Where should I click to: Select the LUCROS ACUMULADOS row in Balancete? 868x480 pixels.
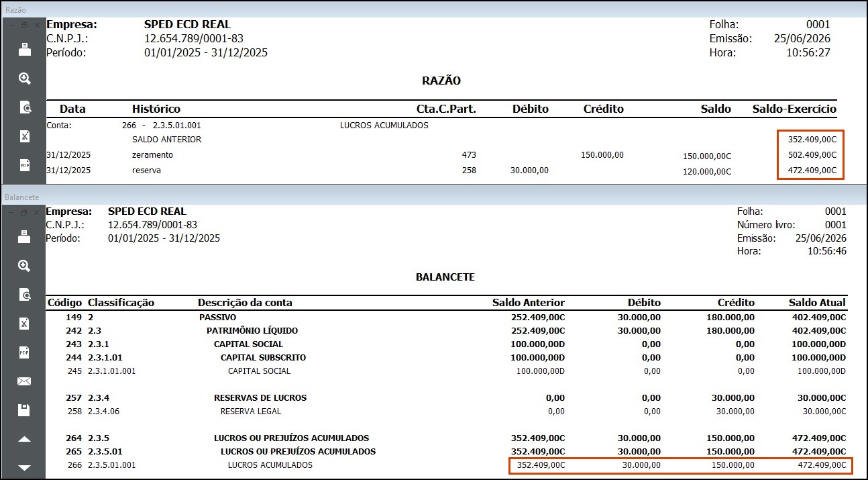tap(447, 465)
